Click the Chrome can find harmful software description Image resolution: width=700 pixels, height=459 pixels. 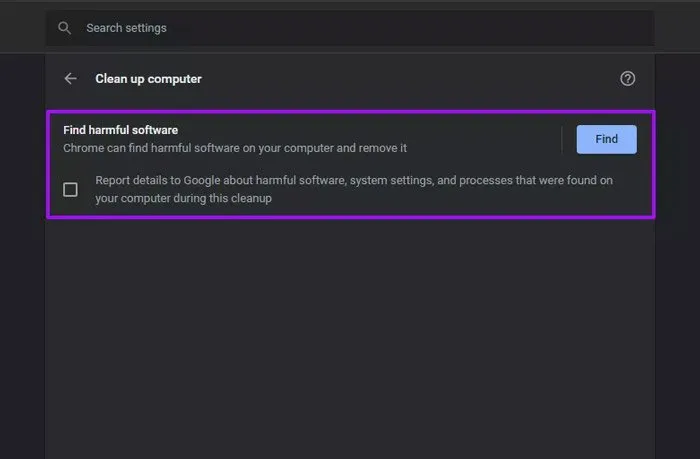pyautogui.click(x=235, y=148)
